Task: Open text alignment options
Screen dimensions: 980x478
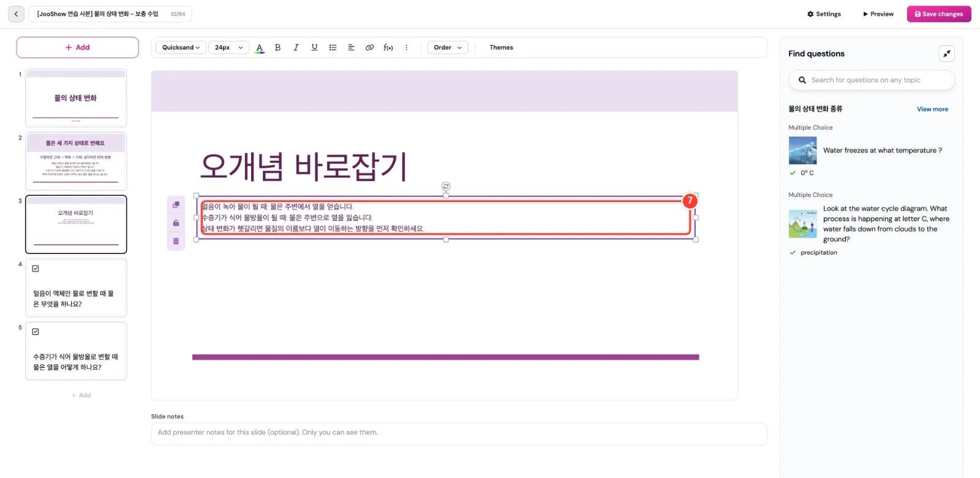Action: click(x=352, y=48)
